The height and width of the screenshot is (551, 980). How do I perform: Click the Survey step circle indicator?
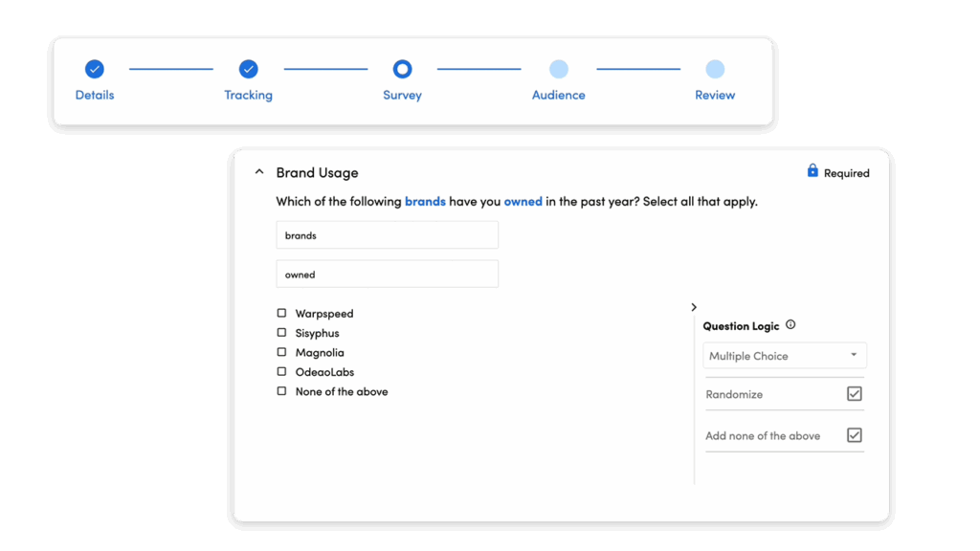[x=403, y=69]
